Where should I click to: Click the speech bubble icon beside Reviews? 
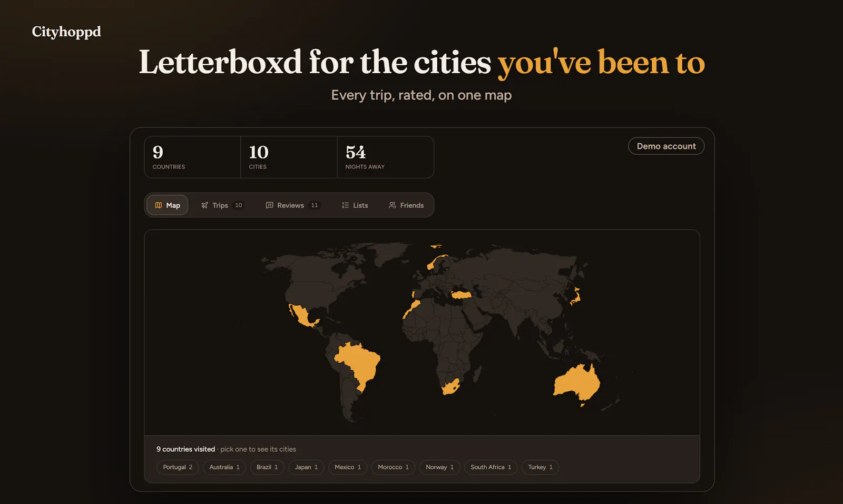coord(270,205)
